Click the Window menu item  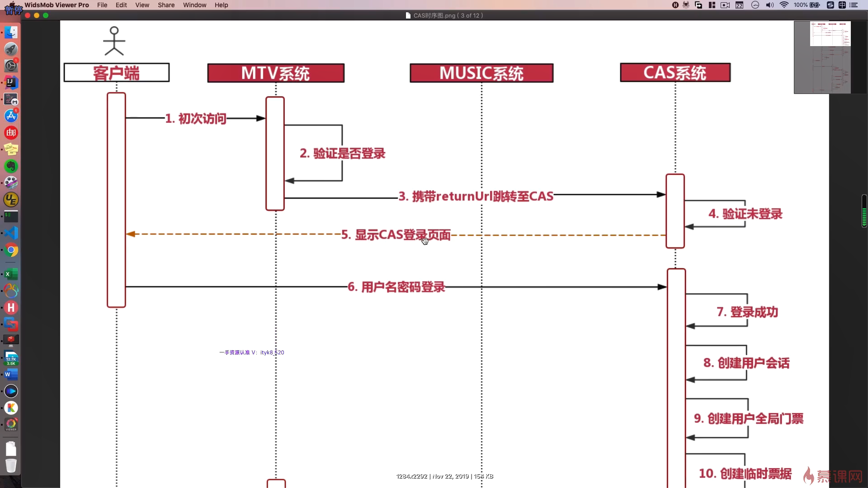(x=194, y=5)
